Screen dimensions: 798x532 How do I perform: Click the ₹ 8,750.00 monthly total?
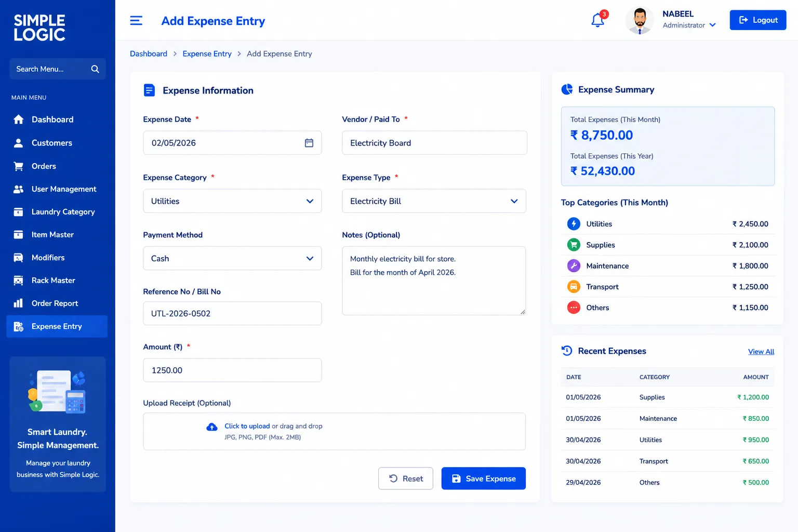click(x=602, y=135)
